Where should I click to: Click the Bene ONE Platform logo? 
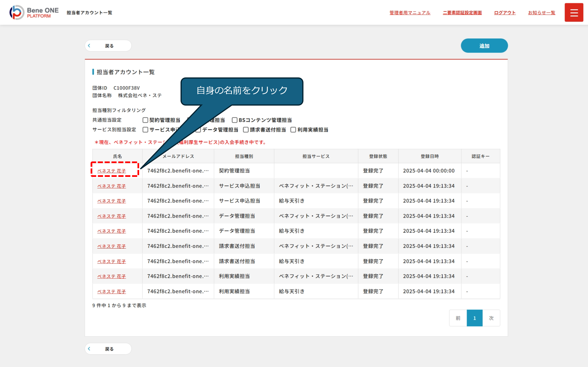(x=34, y=12)
